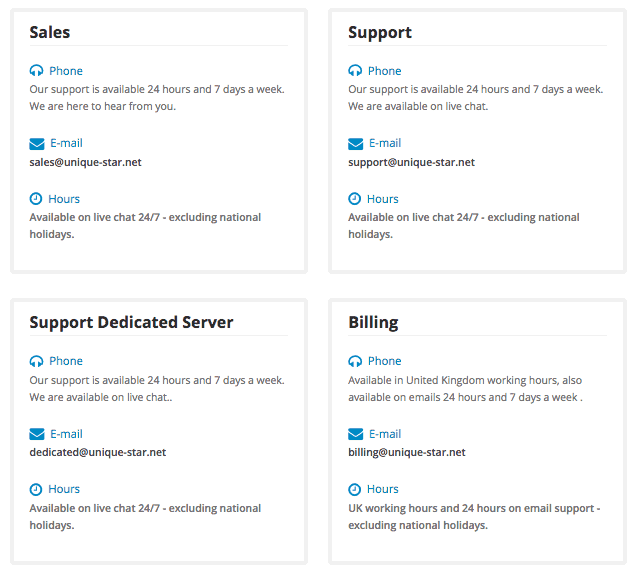636x574 pixels.
Task: Click the clock icon in Billing card
Action: tap(355, 489)
